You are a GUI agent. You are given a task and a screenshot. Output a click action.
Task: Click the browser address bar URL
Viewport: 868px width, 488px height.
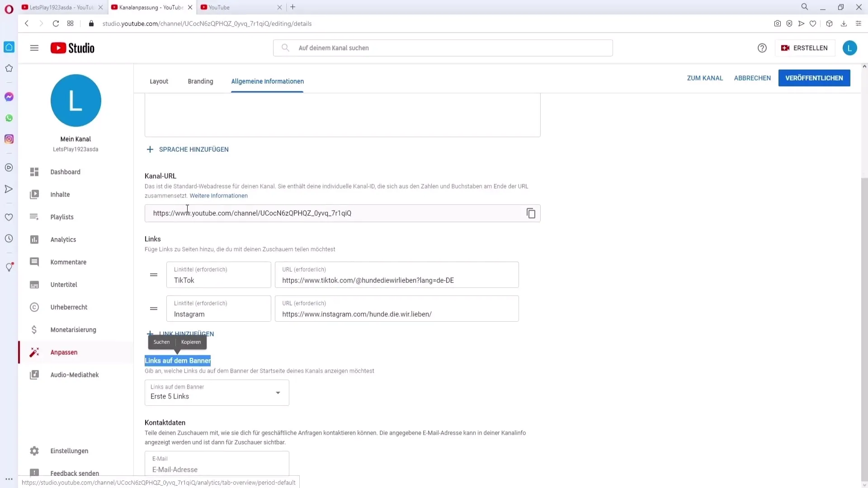(x=207, y=23)
